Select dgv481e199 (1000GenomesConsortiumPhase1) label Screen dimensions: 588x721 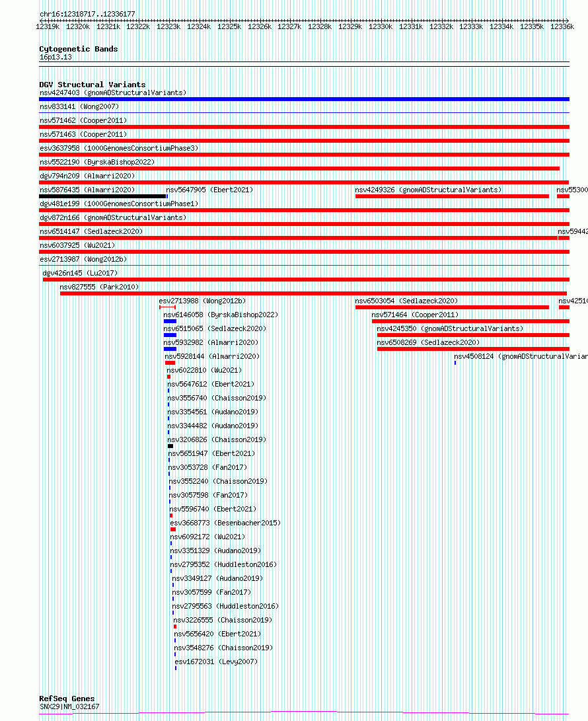[x=119, y=204]
